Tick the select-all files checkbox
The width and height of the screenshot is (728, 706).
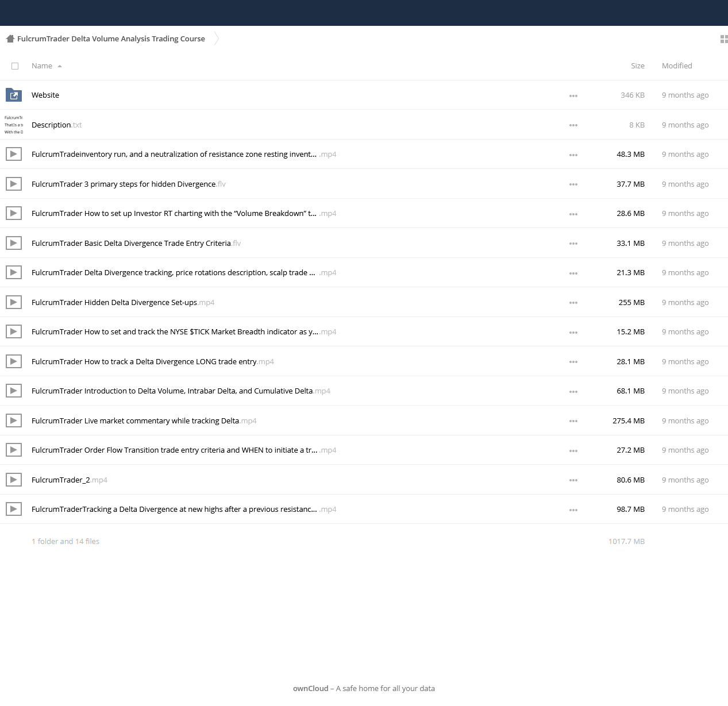(15, 66)
